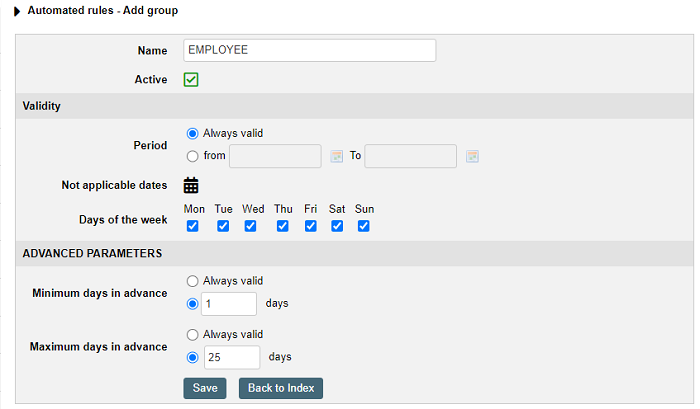Select the Period 'from' radio button
This screenshot has height=409, width=700.
(x=192, y=156)
